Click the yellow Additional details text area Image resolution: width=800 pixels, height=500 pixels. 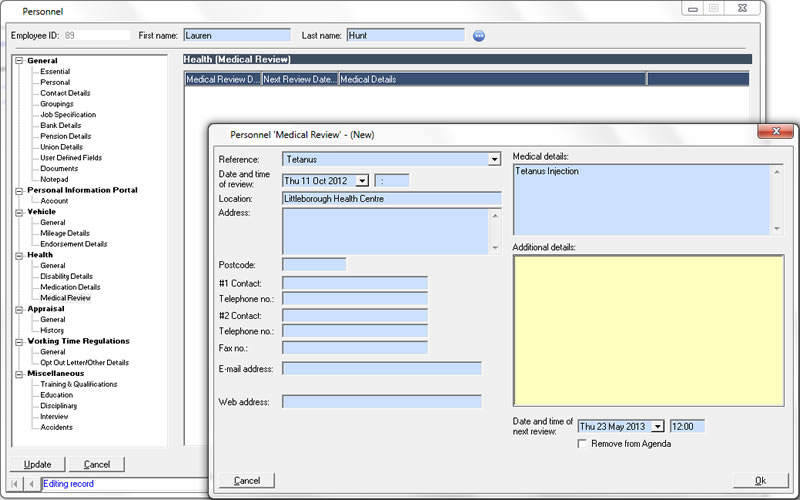(x=647, y=330)
